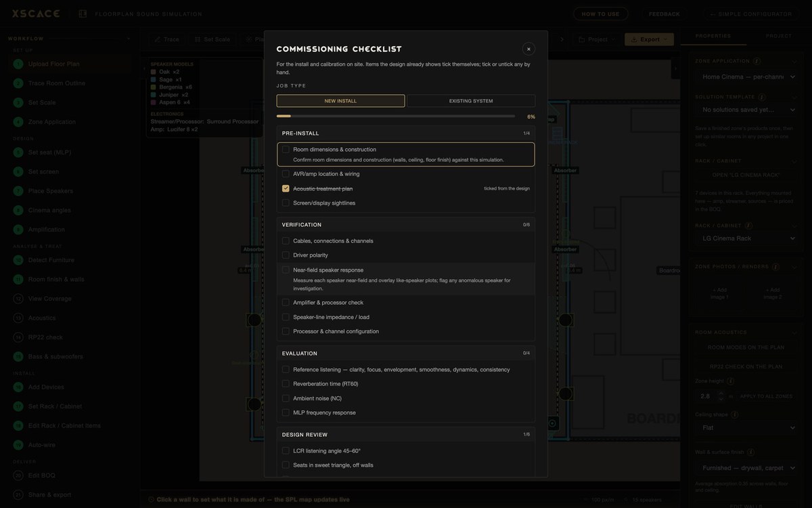The height and width of the screenshot is (508, 812).
Task: Open the Export dropdown menu
Action: (x=649, y=39)
